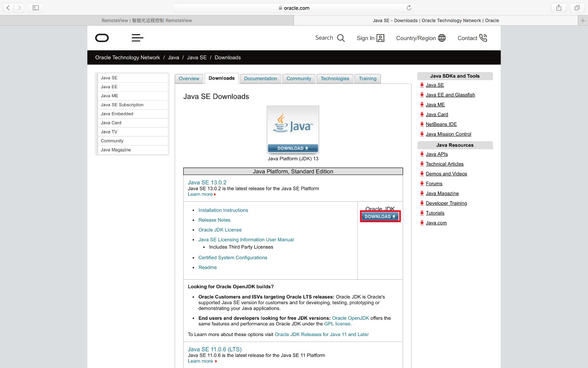Image resolution: width=588 pixels, height=368 pixels.
Task: Show all tabs overview icon
Action: (x=577, y=8)
